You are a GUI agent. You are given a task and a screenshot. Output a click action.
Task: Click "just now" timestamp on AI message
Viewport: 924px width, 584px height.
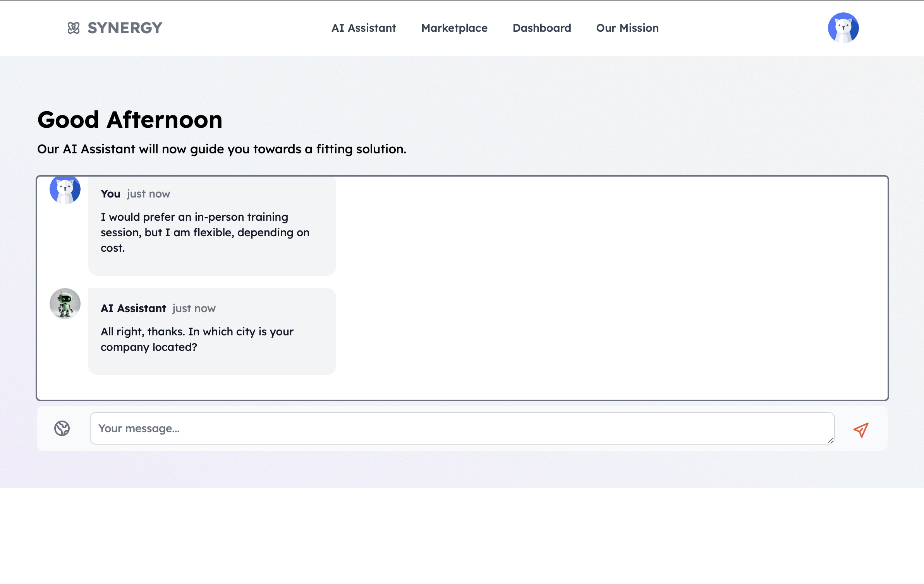[x=194, y=308]
